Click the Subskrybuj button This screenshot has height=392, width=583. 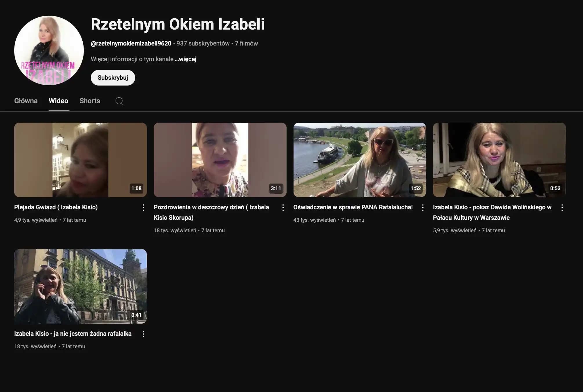coord(113,77)
